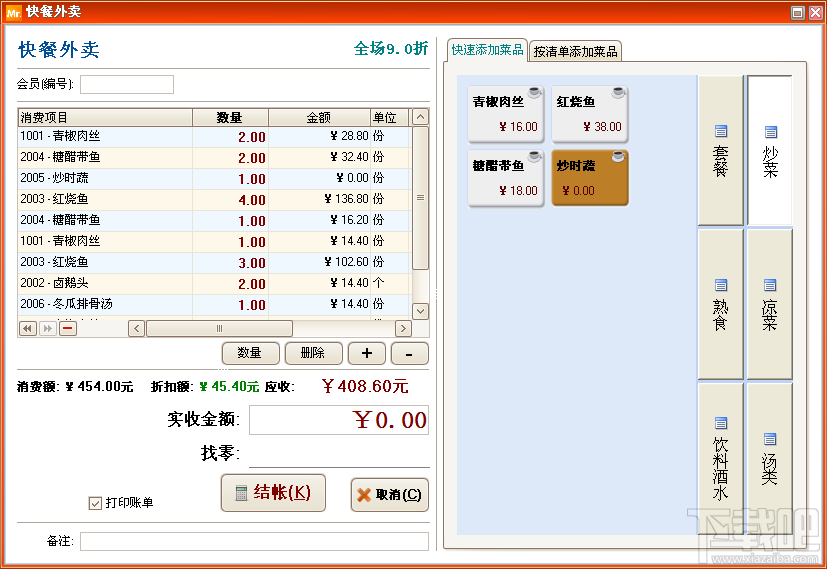Select the 汤类 category tab
The width and height of the screenshot is (827, 569).
[770, 458]
